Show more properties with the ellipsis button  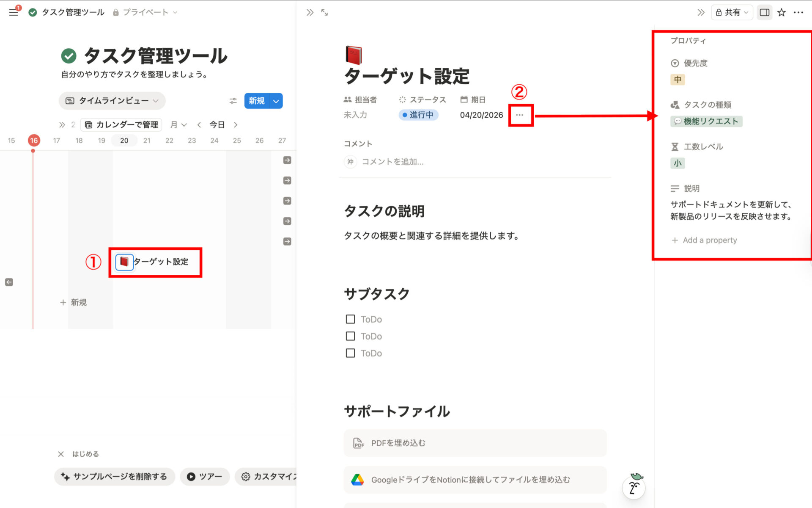click(520, 115)
